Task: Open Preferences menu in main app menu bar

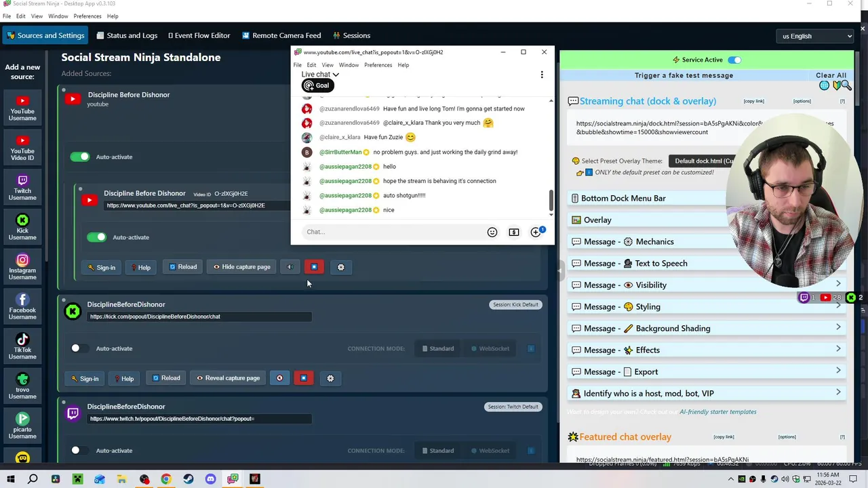Action: click(87, 16)
